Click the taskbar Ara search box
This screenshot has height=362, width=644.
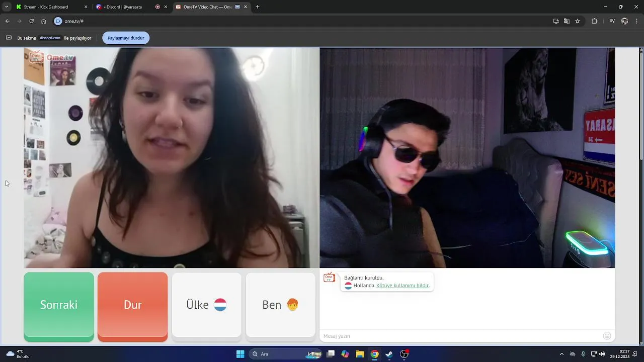tap(286, 354)
